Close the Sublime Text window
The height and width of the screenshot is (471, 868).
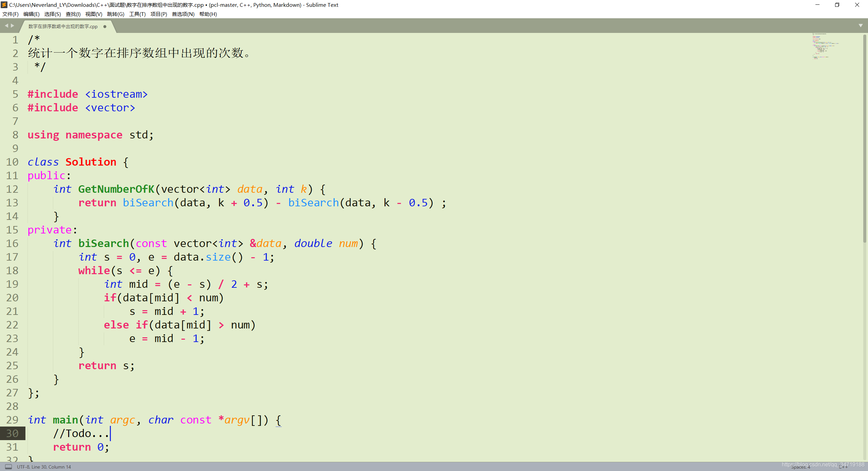tap(857, 5)
